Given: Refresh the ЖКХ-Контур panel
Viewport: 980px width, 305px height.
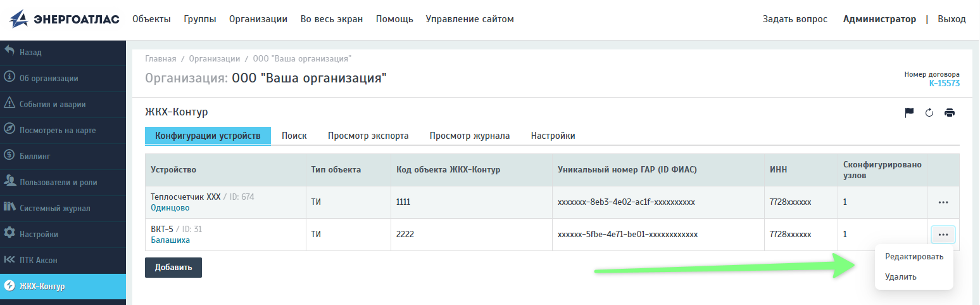Looking at the screenshot, I should pos(929,113).
